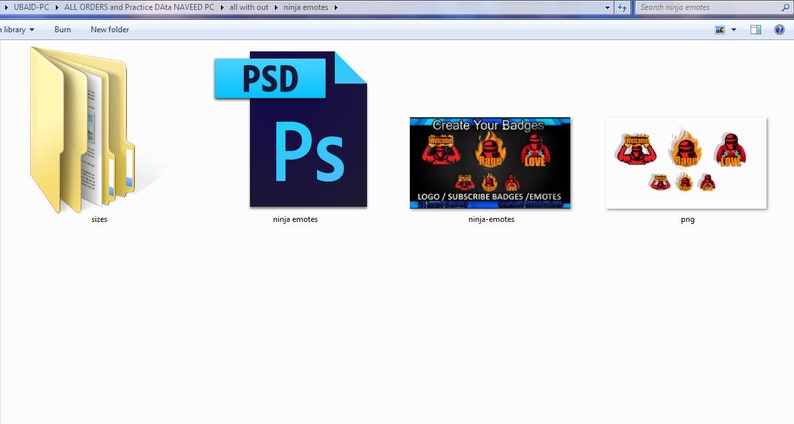Screen dimensions: 794x424
Task: Click the search magnifier icon
Action: (786, 7)
